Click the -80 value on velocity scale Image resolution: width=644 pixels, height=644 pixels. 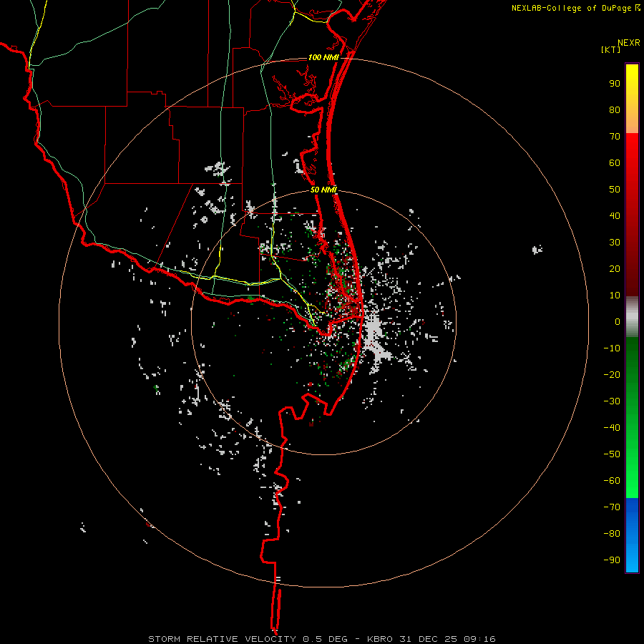(612, 534)
